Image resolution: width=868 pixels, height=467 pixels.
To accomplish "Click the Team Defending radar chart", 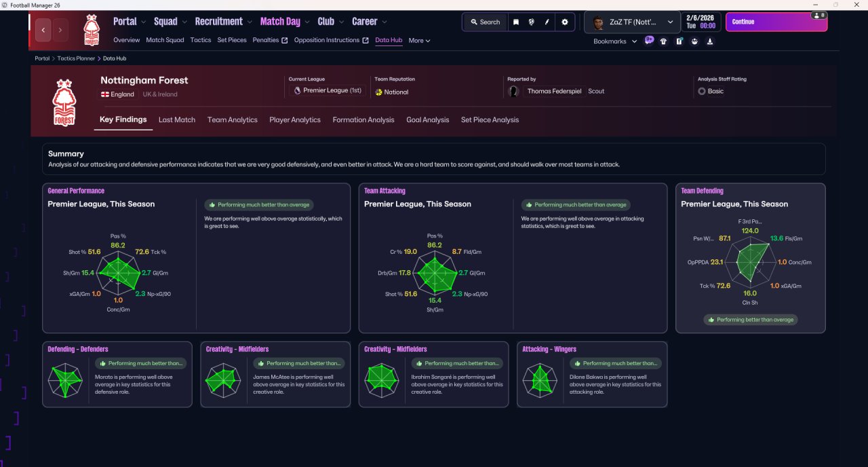I will pyautogui.click(x=751, y=263).
